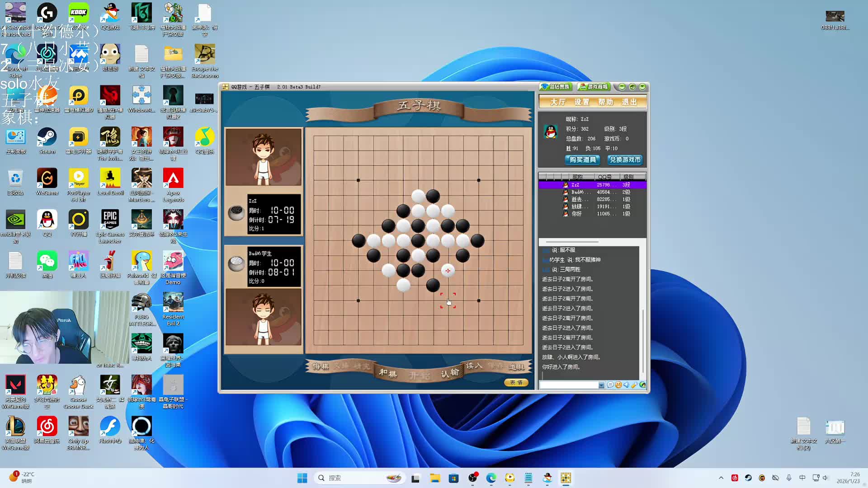The image size is (868, 488).
Task: Open the emoji smiley picker in chat
Action: coord(618,385)
